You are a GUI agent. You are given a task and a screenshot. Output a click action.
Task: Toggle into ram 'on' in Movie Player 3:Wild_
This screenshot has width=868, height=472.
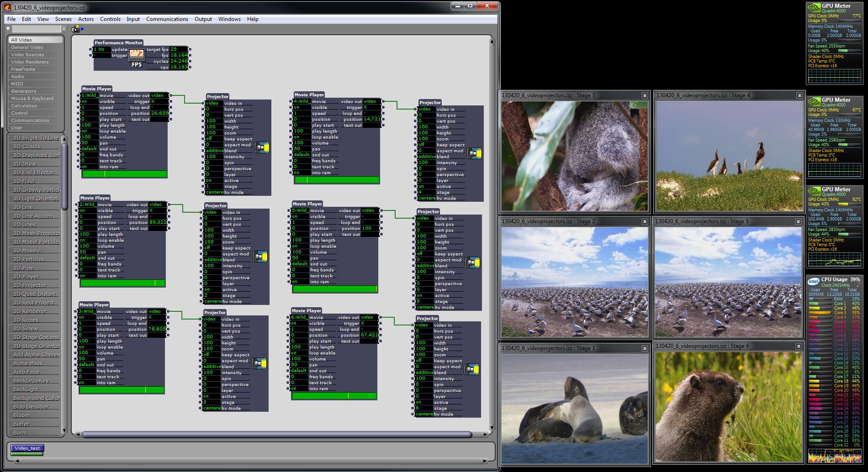(86, 383)
